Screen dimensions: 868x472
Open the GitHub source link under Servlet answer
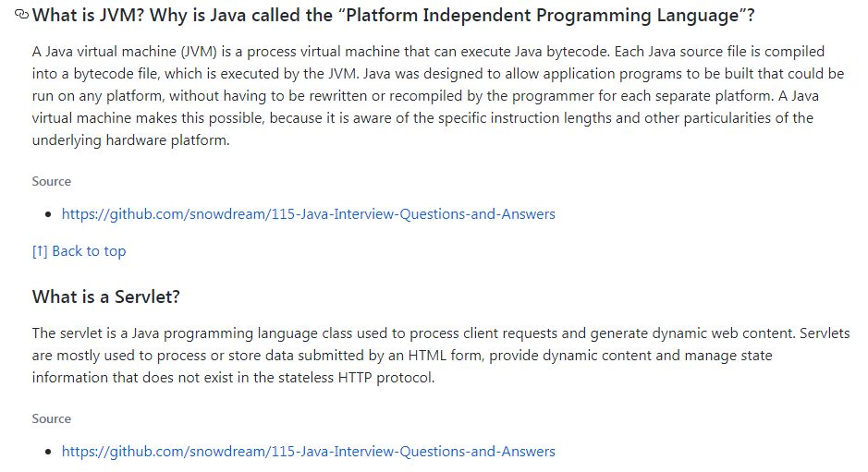(309, 452)
